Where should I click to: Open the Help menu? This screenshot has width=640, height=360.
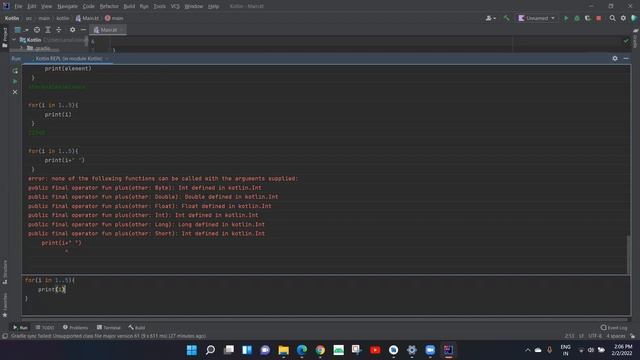213,7
